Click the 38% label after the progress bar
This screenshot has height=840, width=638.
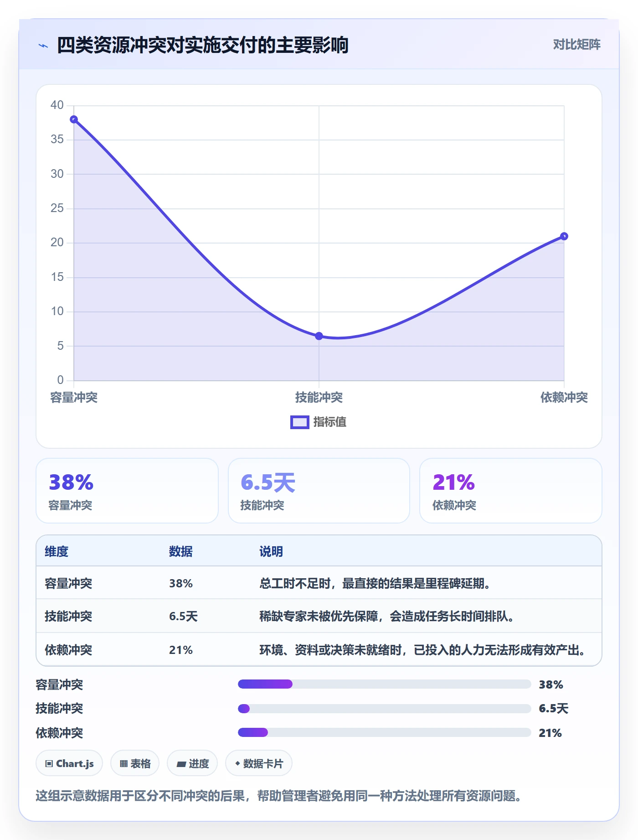tap(551, 684)
